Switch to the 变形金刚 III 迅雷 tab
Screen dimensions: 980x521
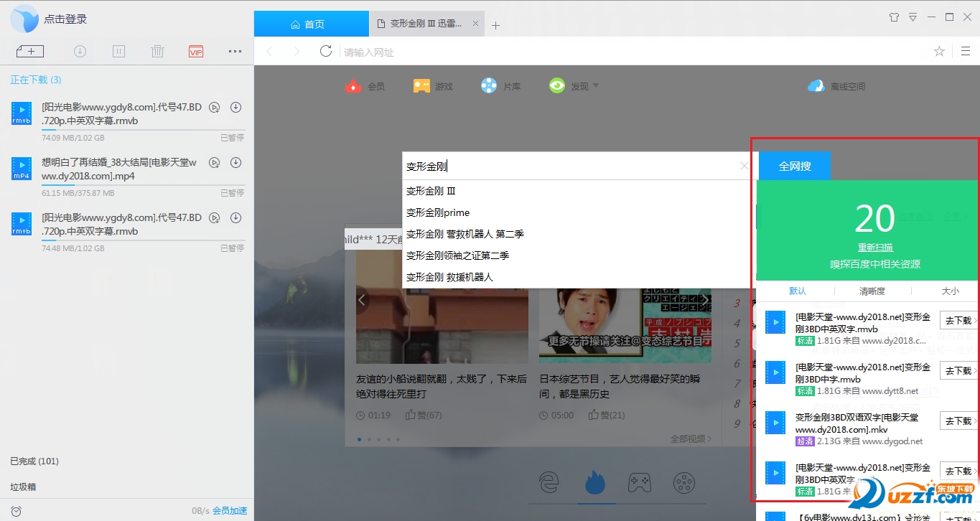pos(426,24)
